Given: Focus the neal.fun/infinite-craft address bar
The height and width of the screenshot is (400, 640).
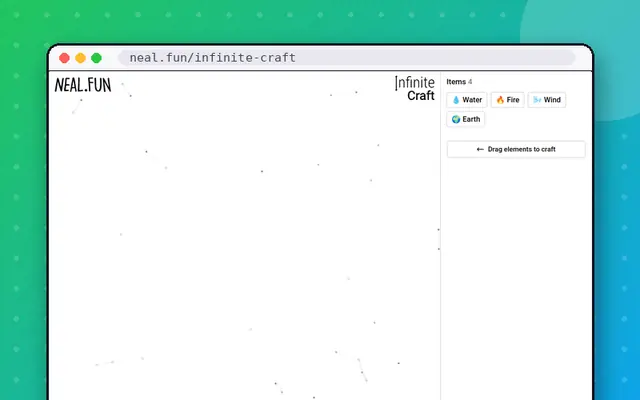Looking at the screenshot, I should point(347,58).
